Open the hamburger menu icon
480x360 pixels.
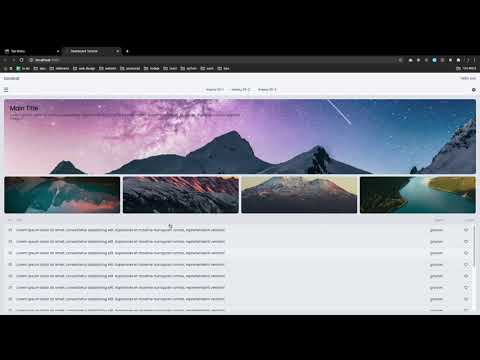pos(6,90)
